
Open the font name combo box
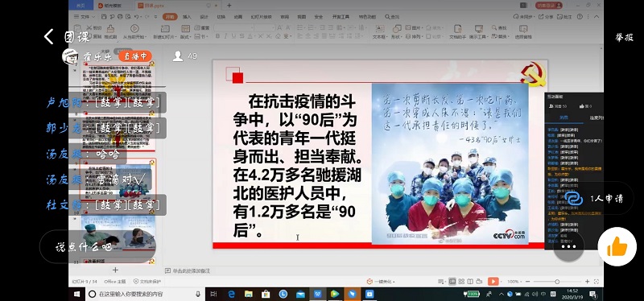point(233,27)
